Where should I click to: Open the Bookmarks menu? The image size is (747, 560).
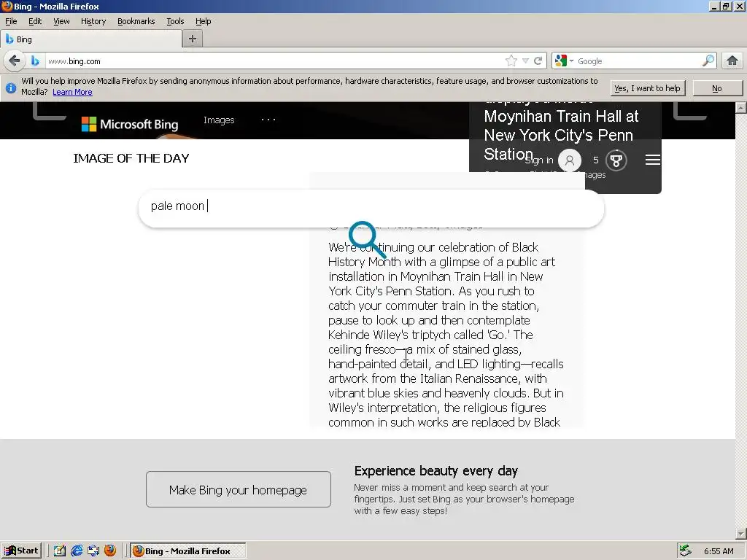click(x=136, y=21)
